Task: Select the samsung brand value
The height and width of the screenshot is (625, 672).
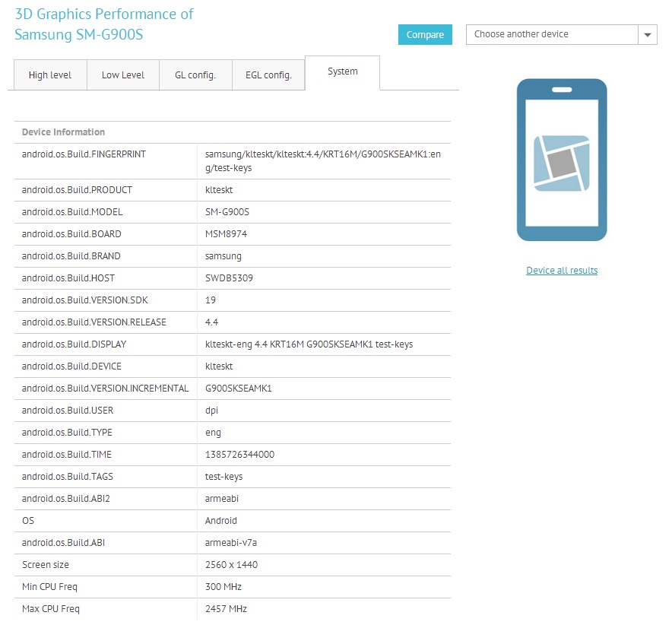Action: tap(223, 256)
